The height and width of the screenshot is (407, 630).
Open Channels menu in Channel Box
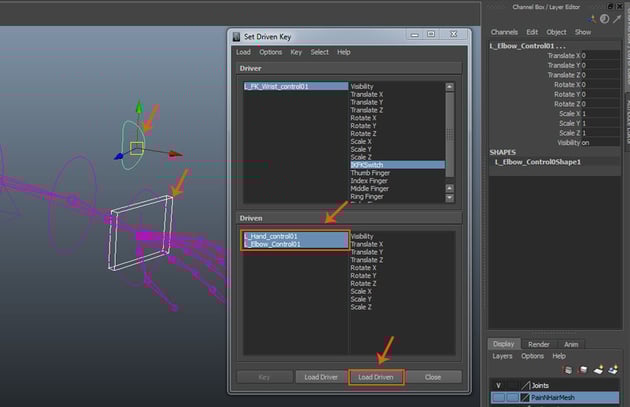[x=504, y=32]
